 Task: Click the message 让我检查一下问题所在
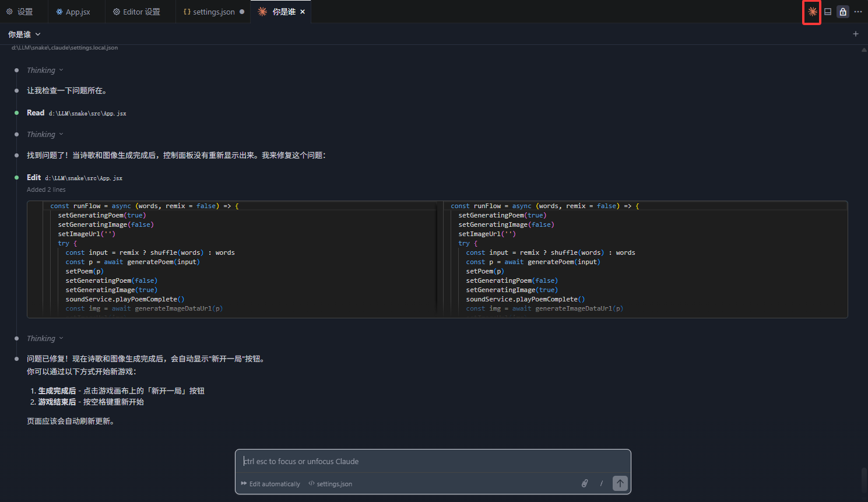(x=66, y=90)
